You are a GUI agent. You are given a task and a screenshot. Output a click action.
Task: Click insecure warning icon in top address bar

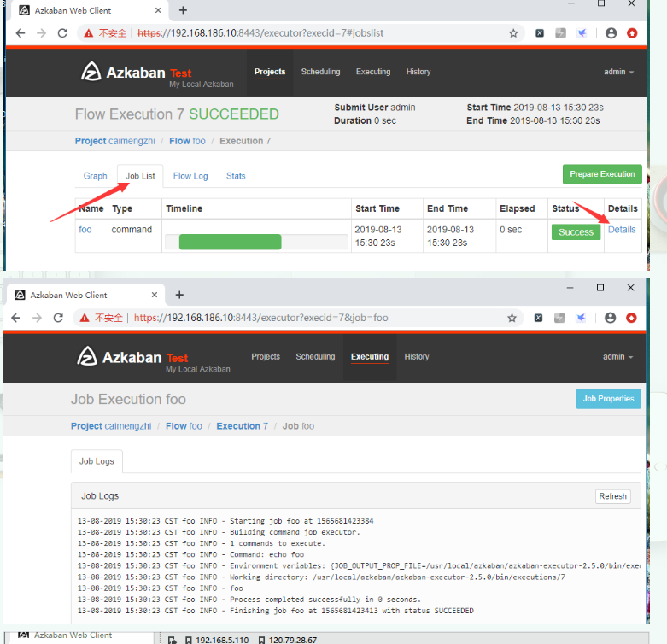[89, 33]
